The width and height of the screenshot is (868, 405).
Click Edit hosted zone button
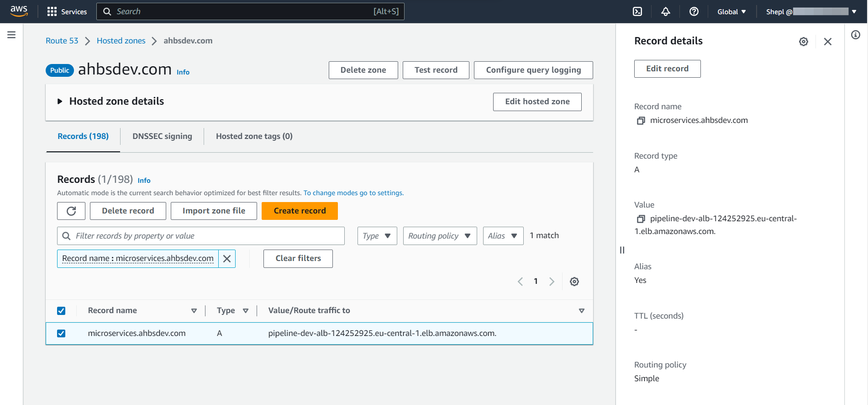(x=537, y=102)
